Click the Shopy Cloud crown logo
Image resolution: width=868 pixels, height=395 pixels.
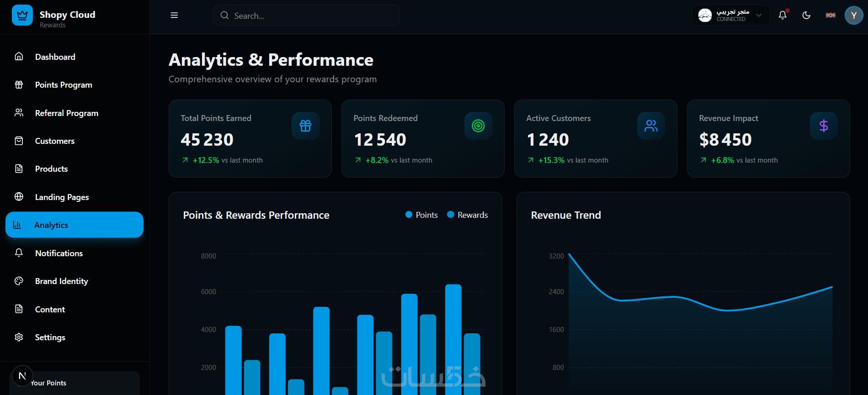click(x=22, y=15)
